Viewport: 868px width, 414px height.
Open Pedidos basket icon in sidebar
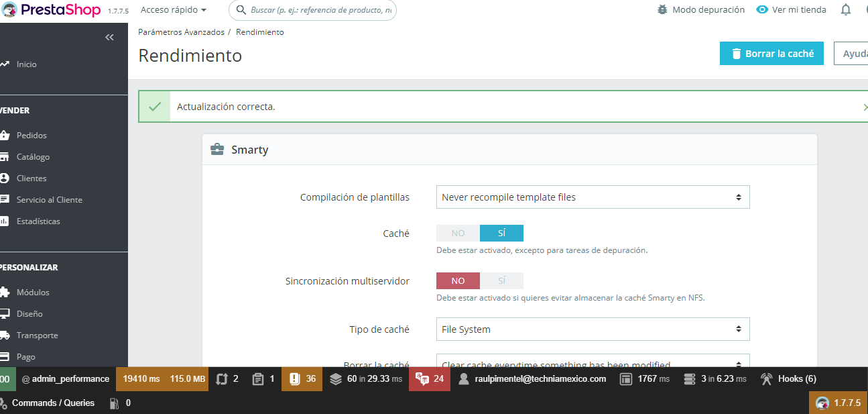click(x=4, y=136)
